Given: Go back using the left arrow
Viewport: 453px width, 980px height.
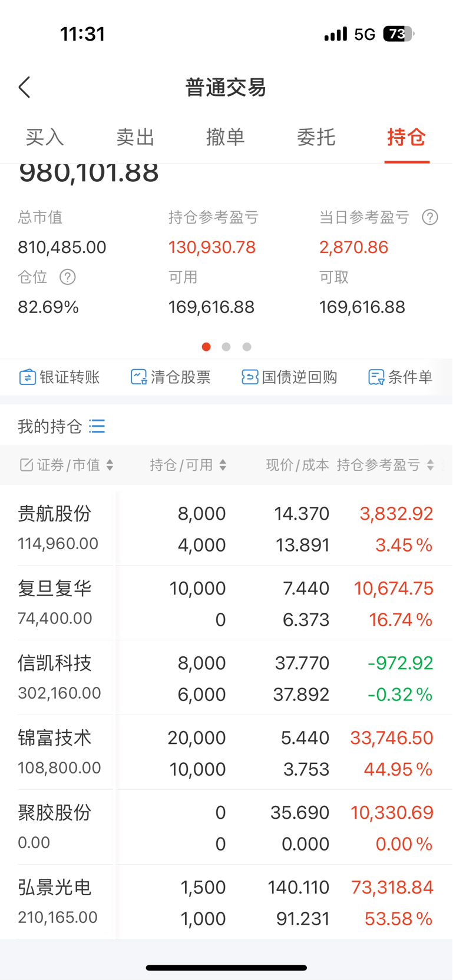Looking at the screenshot, I should [24, 88].
